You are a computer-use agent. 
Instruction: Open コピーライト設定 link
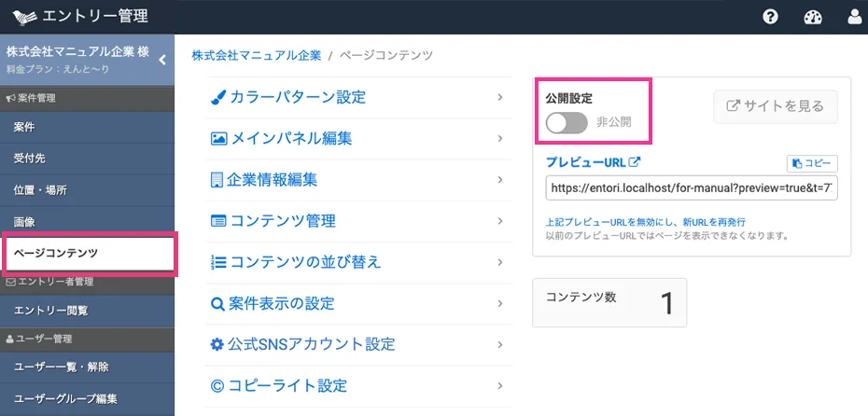click(x=287, y=385)
